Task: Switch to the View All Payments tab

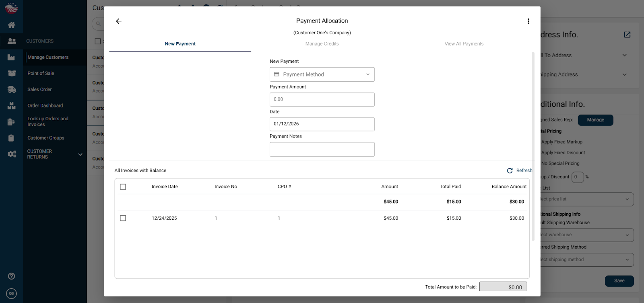Action: [x=464, y=44]
